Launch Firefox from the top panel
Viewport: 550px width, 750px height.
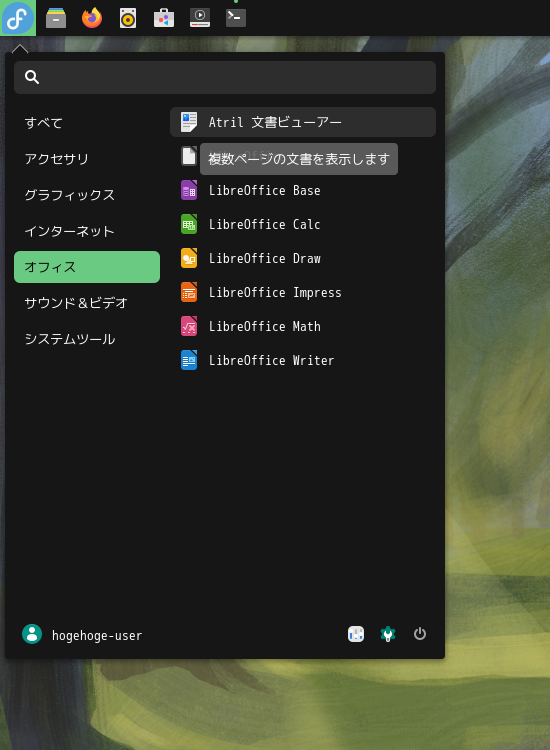(x=92, y=18)
